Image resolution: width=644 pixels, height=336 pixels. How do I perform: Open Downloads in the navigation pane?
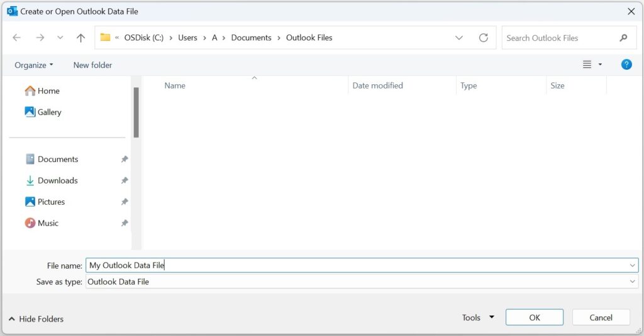(x=52, y=180)
